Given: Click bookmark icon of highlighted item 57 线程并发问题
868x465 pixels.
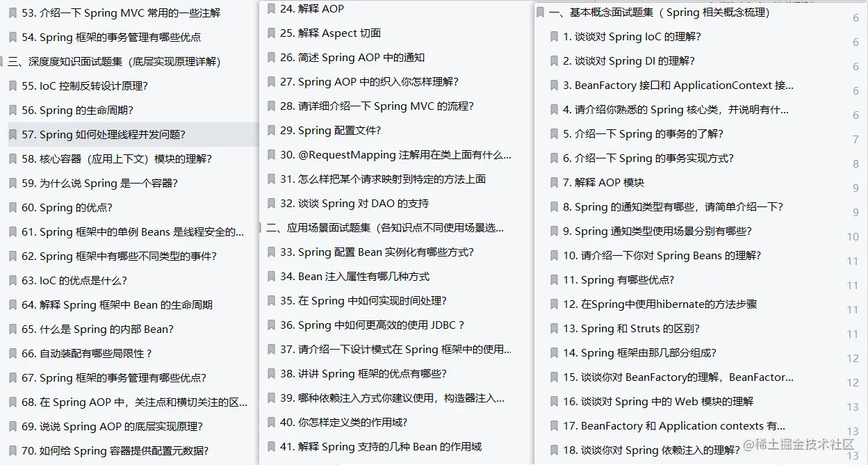Looking at the screenshot, I should (13, 135).
